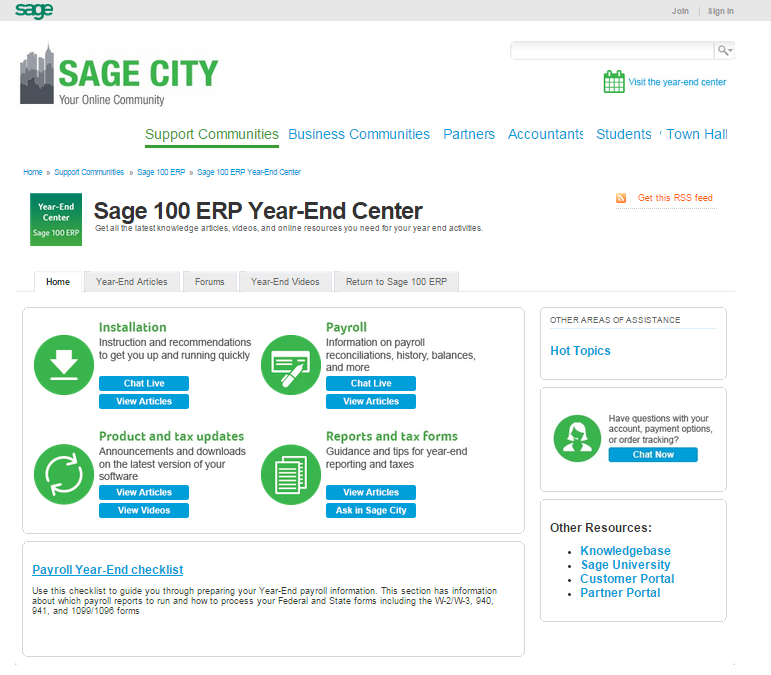771x675 pixels.
Task: Click the Other Resources heading
Action: point(601,528)
